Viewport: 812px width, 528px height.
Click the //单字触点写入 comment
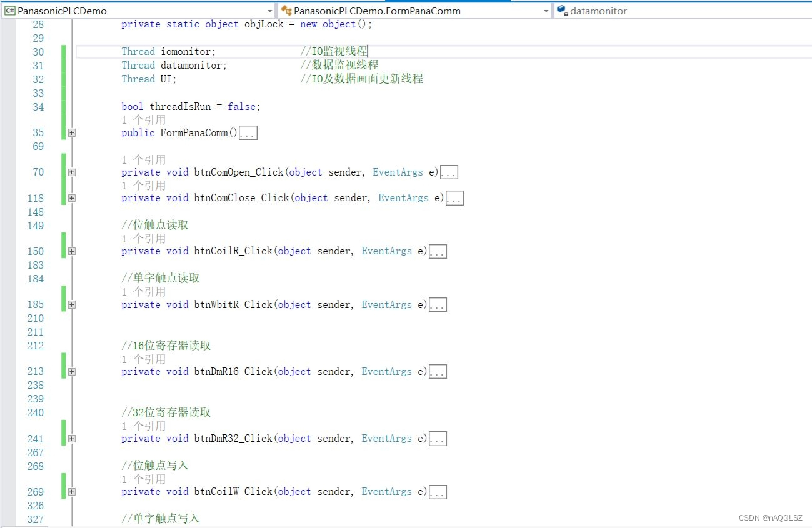click(x=161, y=519)
